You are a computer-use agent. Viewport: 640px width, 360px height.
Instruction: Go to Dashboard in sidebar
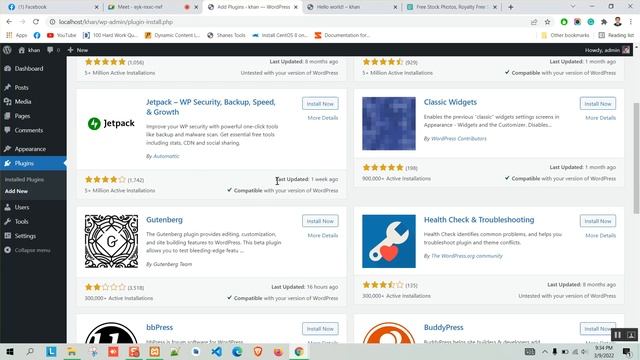coord(29,69)
